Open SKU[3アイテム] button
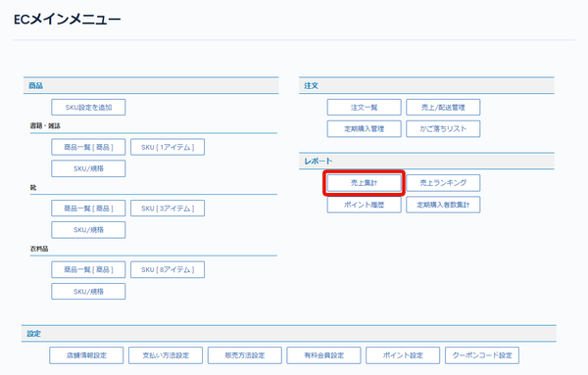Screen dimensions: 588x375 pyautogui.click(x=168, y=209)
